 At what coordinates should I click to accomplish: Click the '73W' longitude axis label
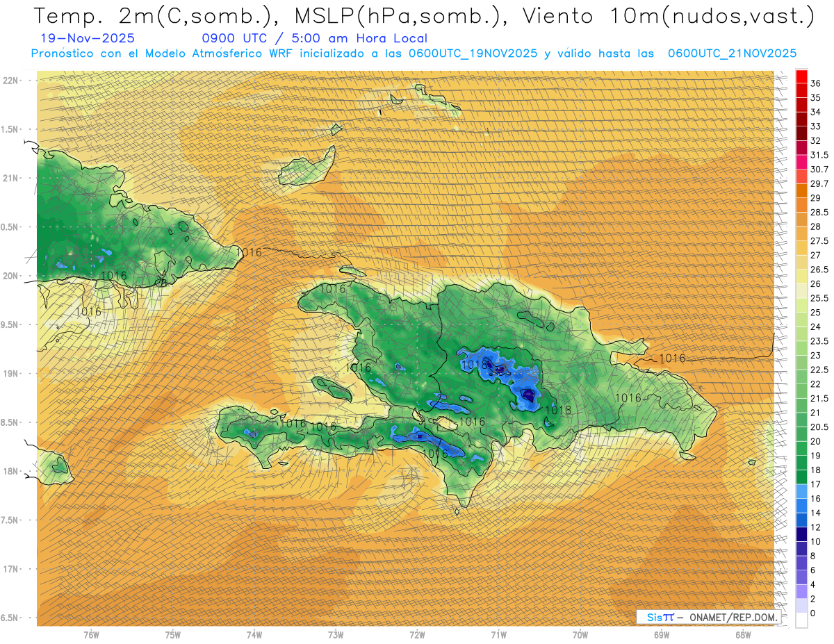(x=336, y=634)
